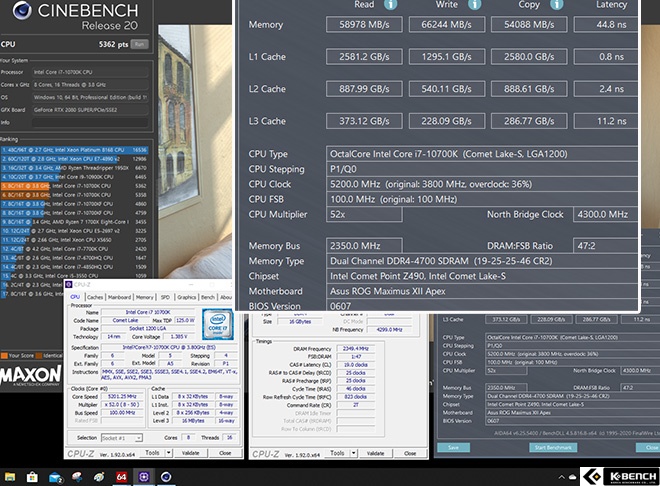Click the Cinebench logo icon

(21, 10)
